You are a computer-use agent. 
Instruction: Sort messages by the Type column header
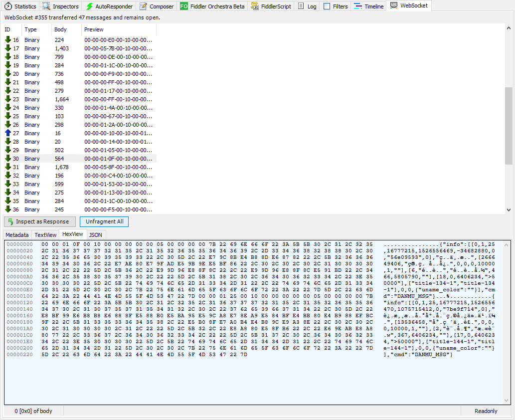(31, 29)
